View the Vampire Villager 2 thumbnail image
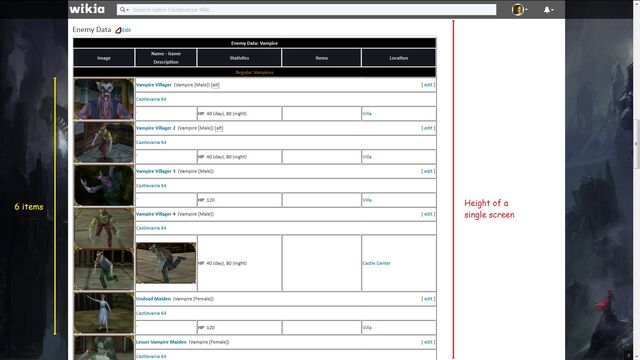 pos(104,142)
